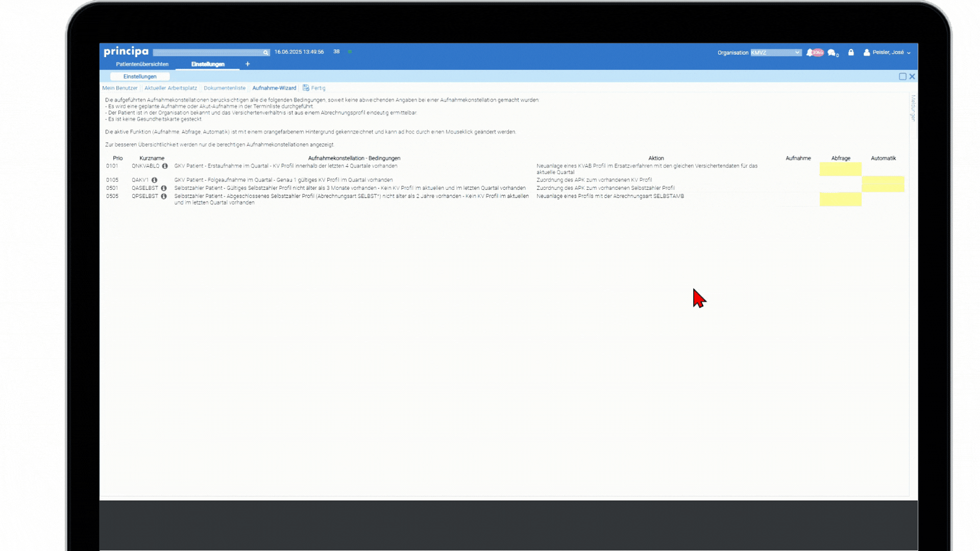Add a new tab with plus icon
Screen dimensions: 980x551
248,64
